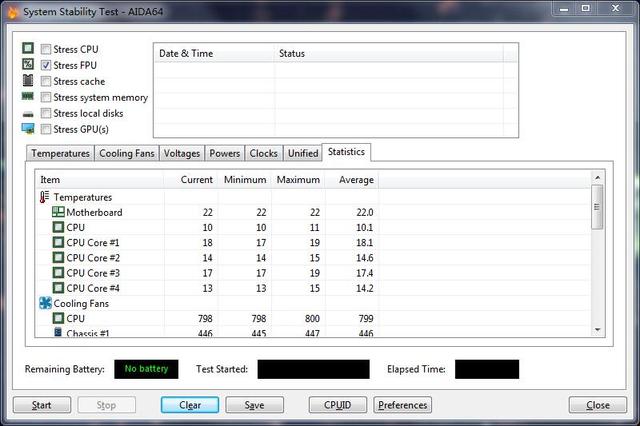Click the statistics list scrollbar thumb

597,207
